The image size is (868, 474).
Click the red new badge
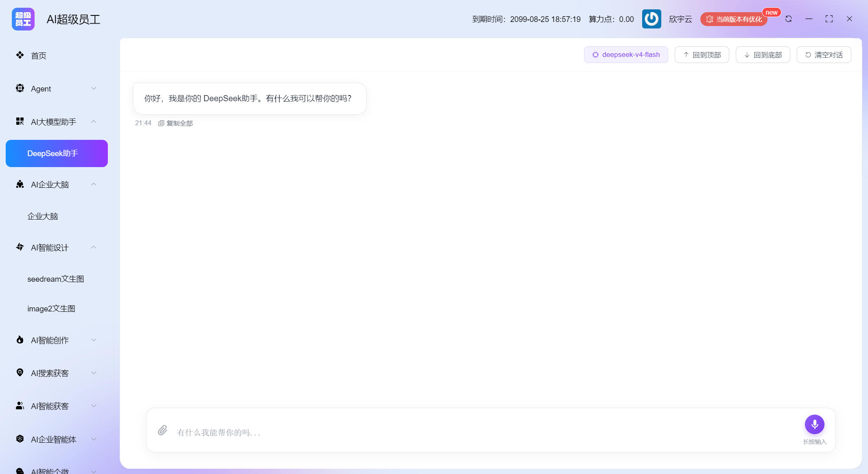[x=772, y=12]
